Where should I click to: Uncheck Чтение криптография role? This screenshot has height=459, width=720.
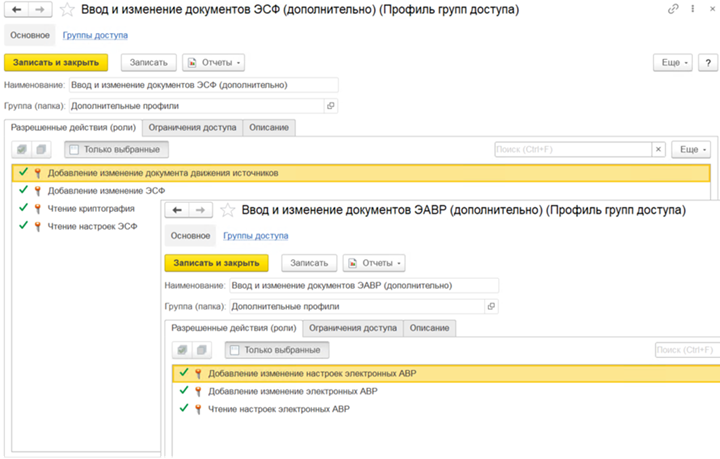23,208
